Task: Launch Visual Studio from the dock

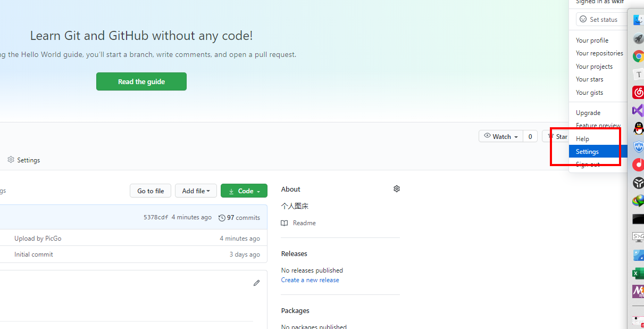Action: pos(638,111)
